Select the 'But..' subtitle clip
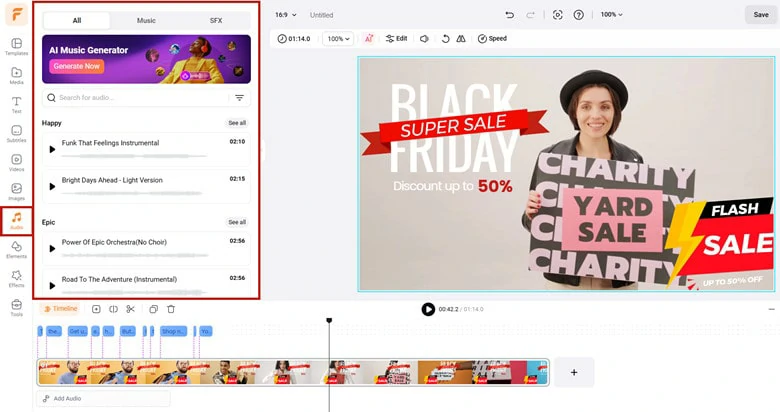780x412 pixels. tap(128, 331)
